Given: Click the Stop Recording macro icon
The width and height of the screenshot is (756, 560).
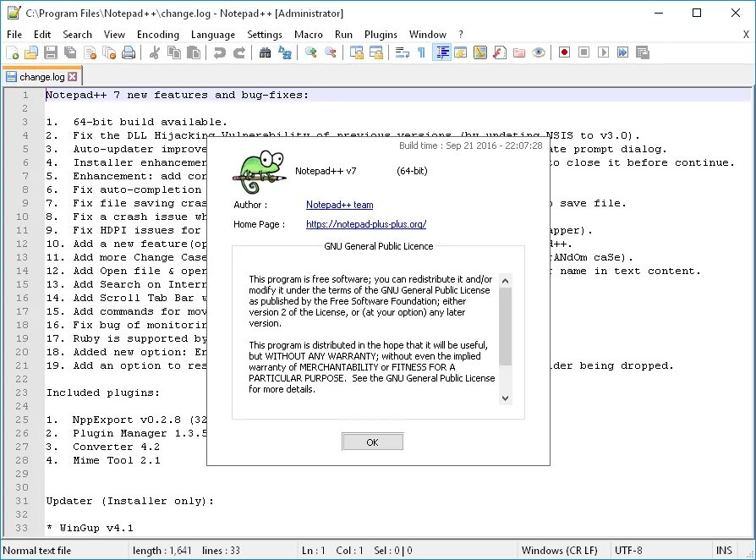Looking at the screenshot, I should [x=583, y=52].
